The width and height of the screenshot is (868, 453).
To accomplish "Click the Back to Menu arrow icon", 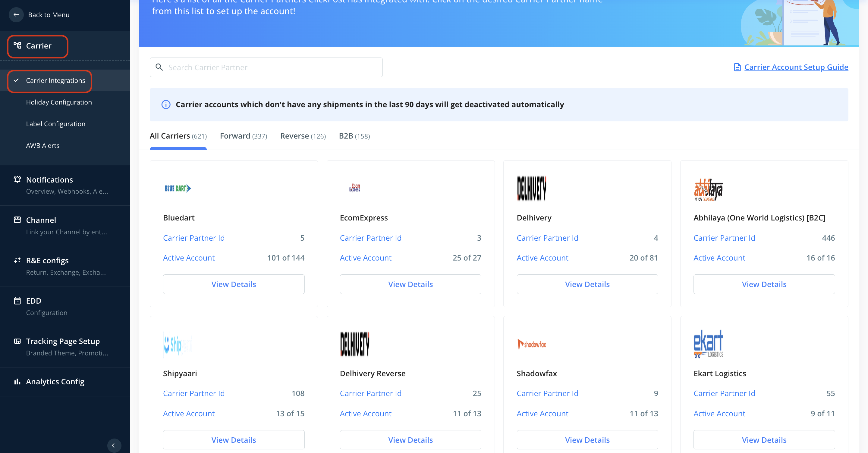I will click(16, 14).
